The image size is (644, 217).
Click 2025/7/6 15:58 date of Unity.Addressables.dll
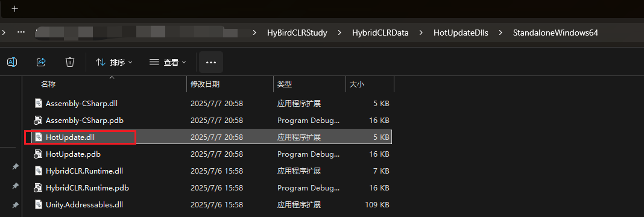(x=217, y=204)
